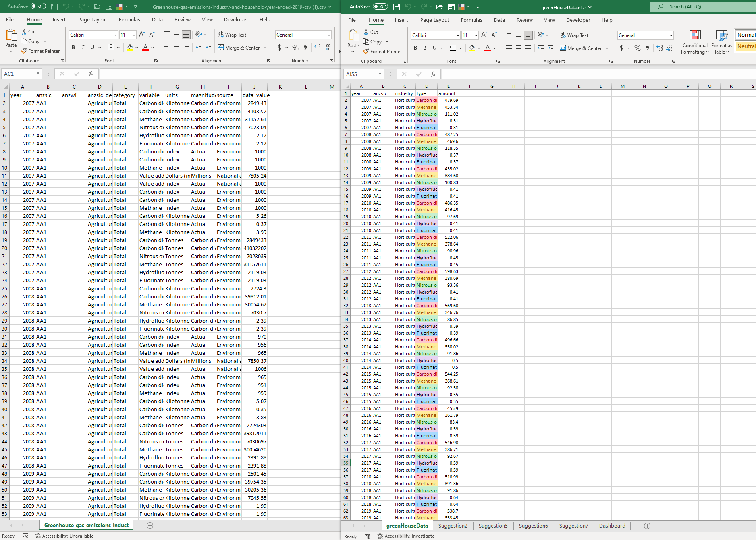Screen dimensions: 756x540
Task: Toggle AutoSave in the greenHouseData window
Action: 380,7
